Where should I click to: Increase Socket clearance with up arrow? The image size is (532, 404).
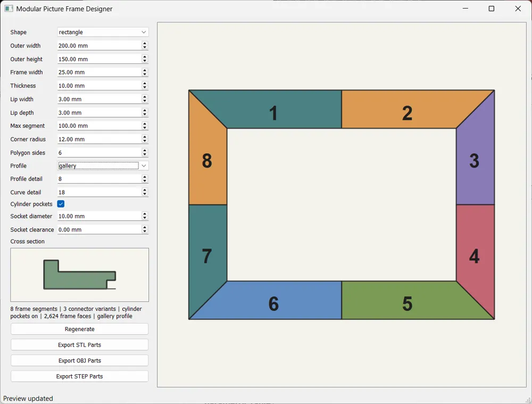[x=145, y=227]
